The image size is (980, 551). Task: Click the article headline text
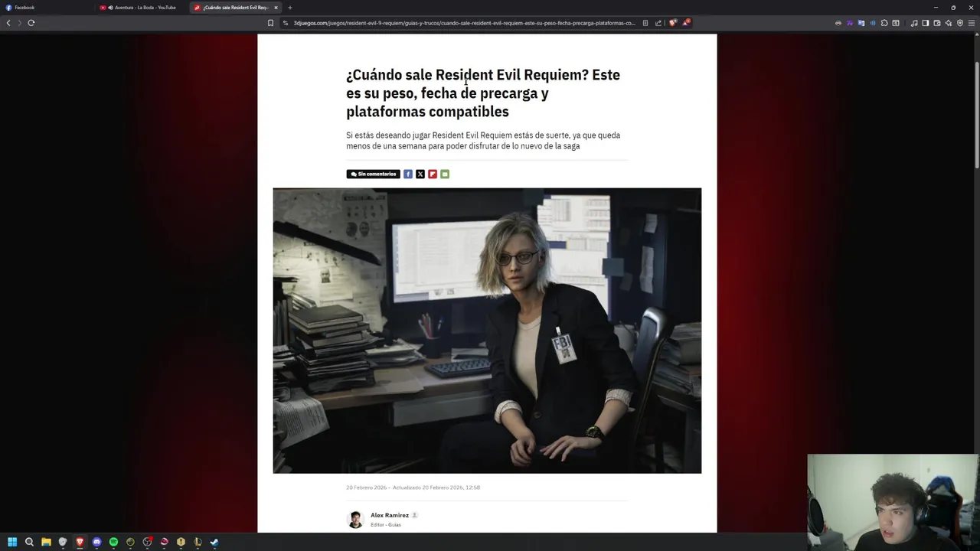point(483,93)
